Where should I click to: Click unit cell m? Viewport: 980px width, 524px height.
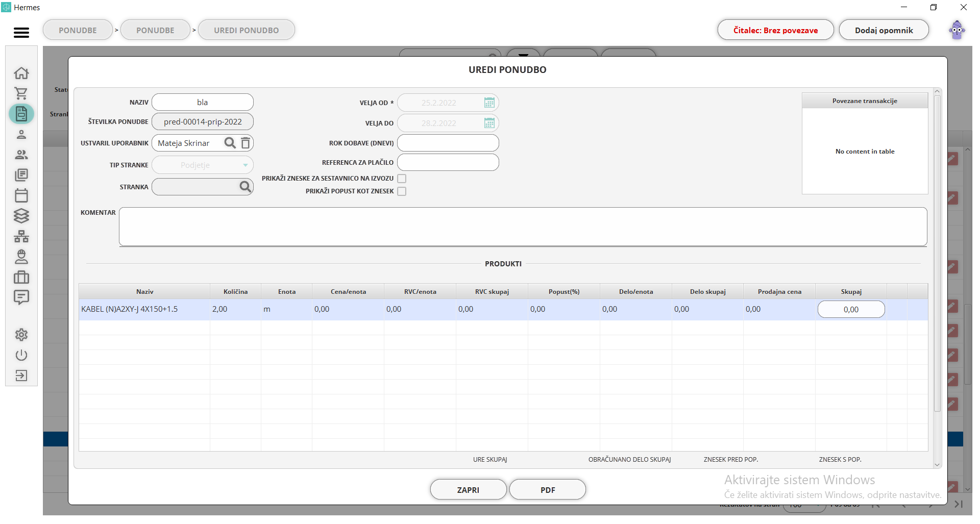point(286,309)
